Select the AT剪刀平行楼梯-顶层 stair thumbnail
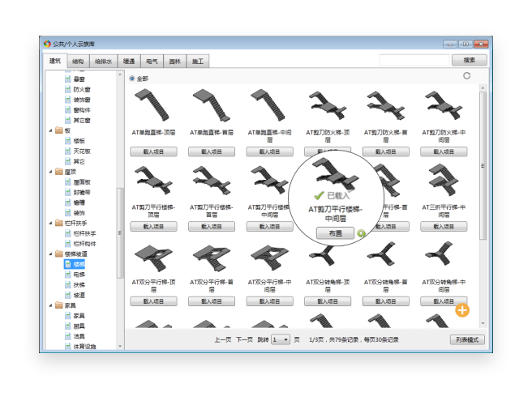Image resolution: width=532 pixels, height=405 pixels. (x=153, y=180)
